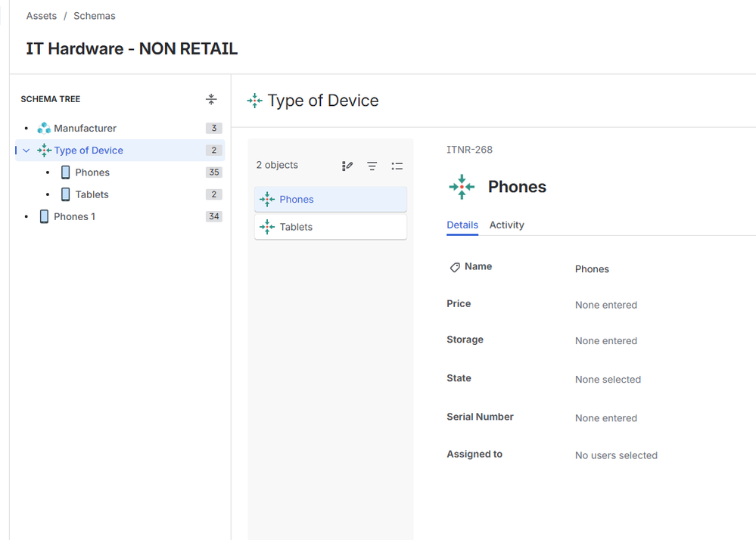The image size is (756, 540).
Task: Open the filter objects icon
Action: (x=372, y=166)
